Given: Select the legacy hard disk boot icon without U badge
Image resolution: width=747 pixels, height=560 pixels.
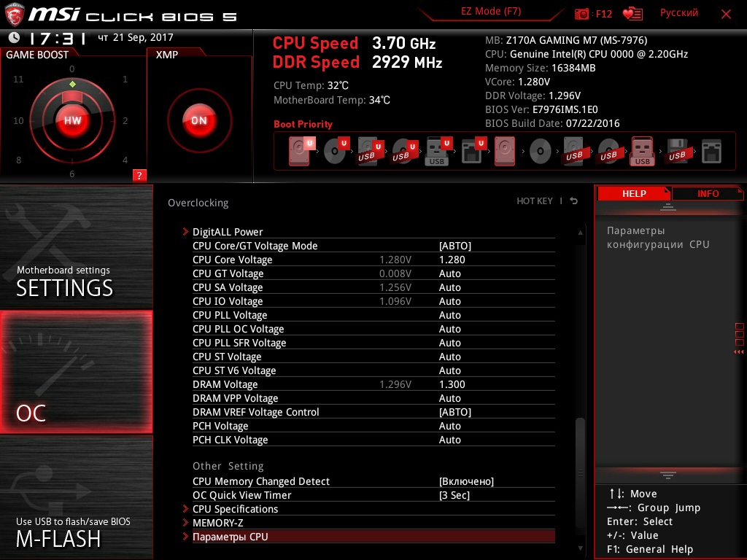Looking at the screenshot, I should (x=505, y=151).
